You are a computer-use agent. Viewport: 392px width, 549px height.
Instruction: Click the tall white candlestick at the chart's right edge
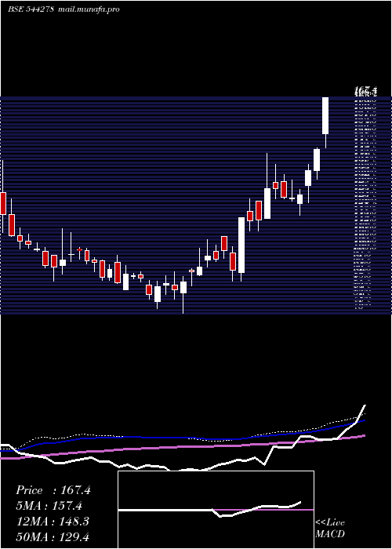click(325, 115)
